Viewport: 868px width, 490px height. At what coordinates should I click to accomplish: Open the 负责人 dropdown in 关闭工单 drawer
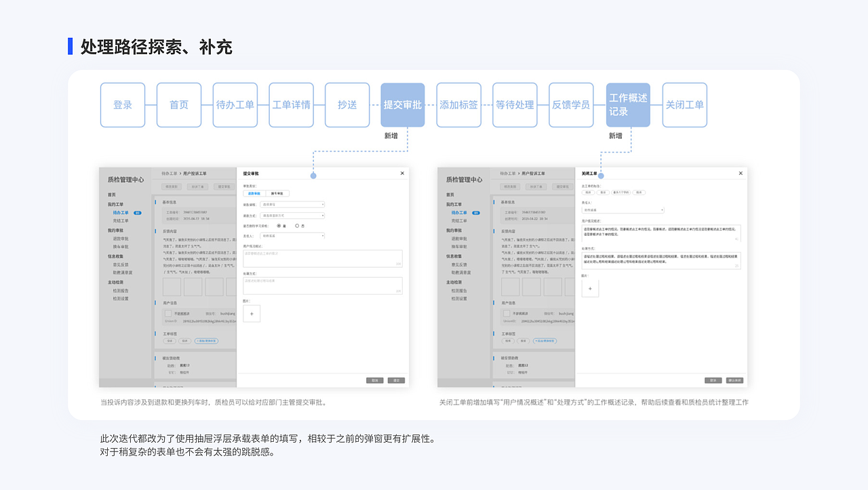tap(622, 209)
